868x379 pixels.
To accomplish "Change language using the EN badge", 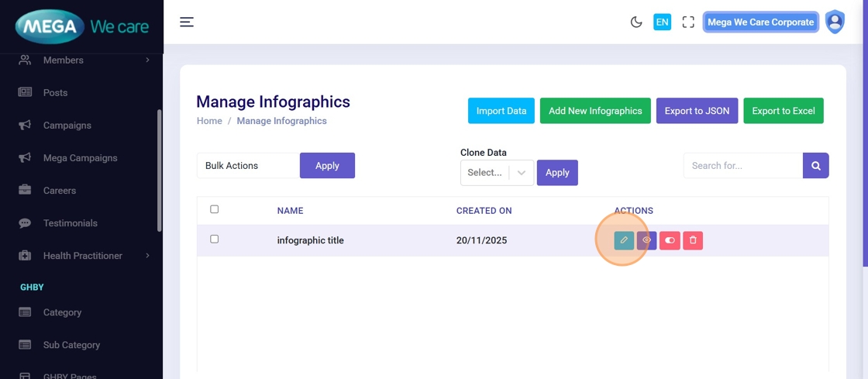I will tap(662, 22).
